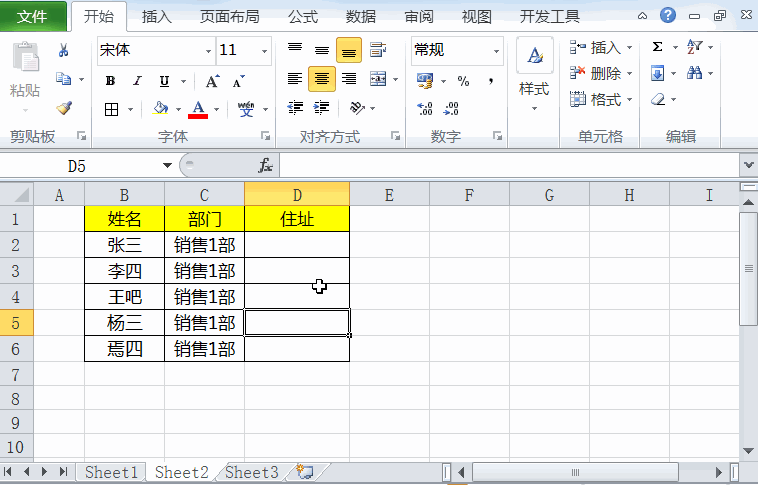Click 格式 format cells button

coord(601,100)
